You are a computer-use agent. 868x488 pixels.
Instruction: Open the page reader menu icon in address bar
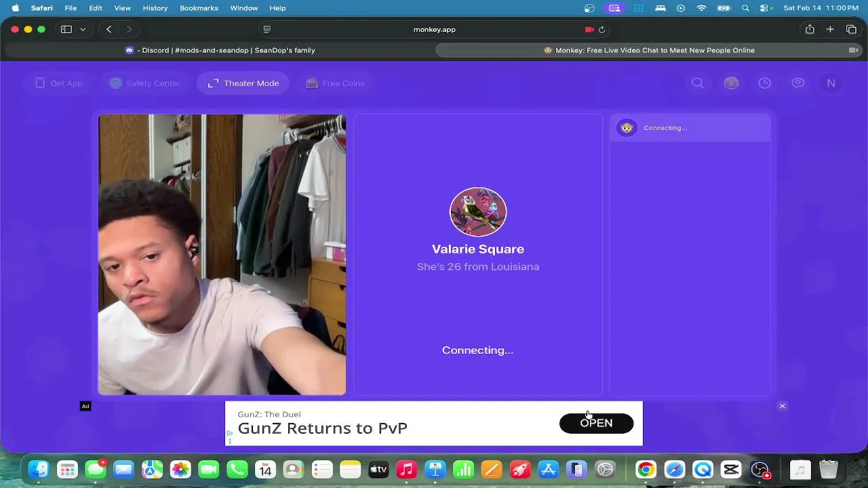[x=267, y=29]
